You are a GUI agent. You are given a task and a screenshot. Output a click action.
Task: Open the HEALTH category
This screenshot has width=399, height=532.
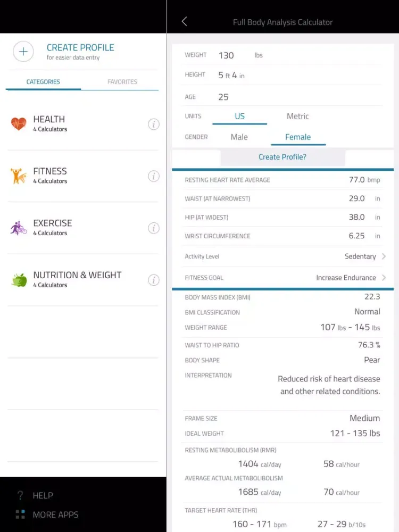[83, 124]
